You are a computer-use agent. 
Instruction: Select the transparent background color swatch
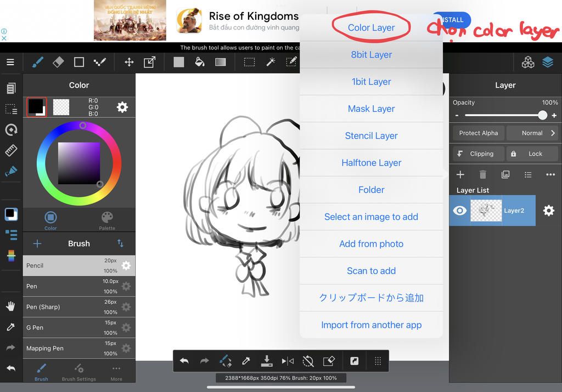point(61,107)
